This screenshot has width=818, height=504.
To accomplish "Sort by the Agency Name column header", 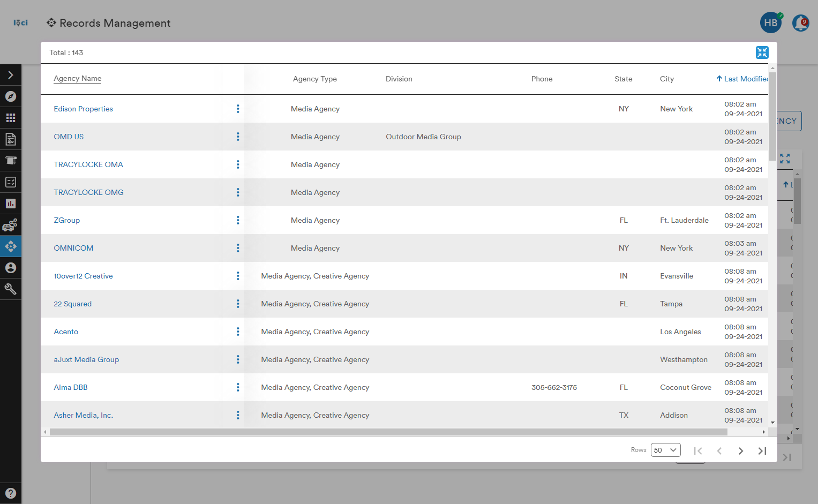I will 78,78.
